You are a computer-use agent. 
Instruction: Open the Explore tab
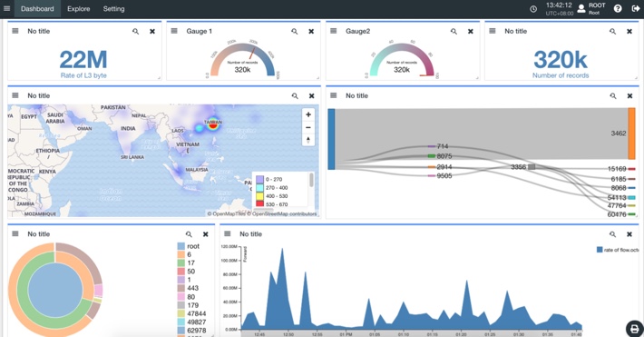(x=78, y=9)
